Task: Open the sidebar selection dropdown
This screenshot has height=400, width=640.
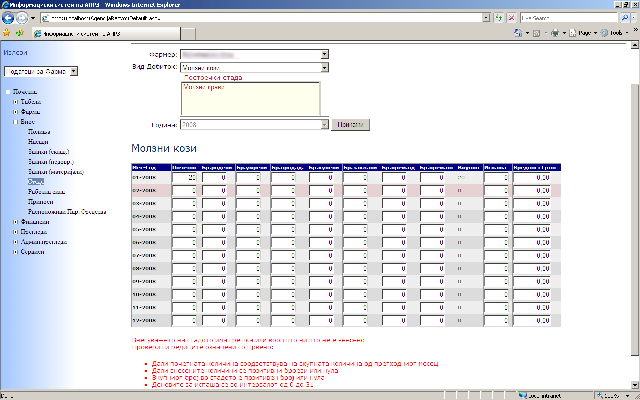Action: coord(74,71)
